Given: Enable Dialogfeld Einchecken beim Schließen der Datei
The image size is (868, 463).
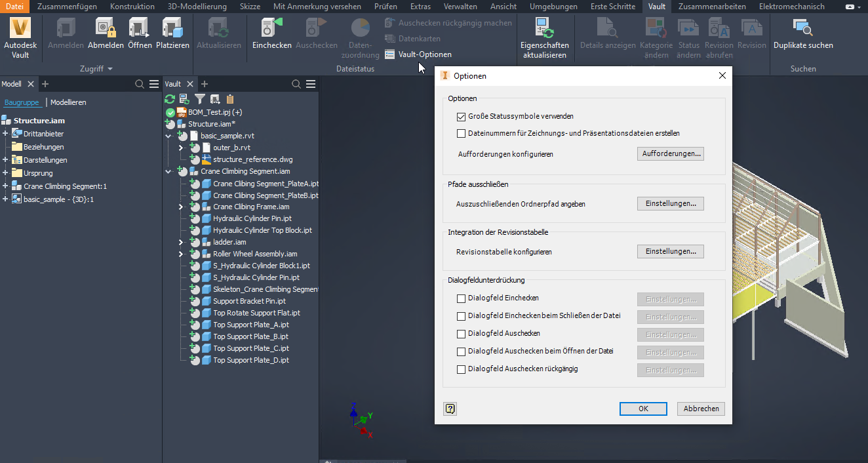Looking at the screenshot, I should tap(462, 316).
